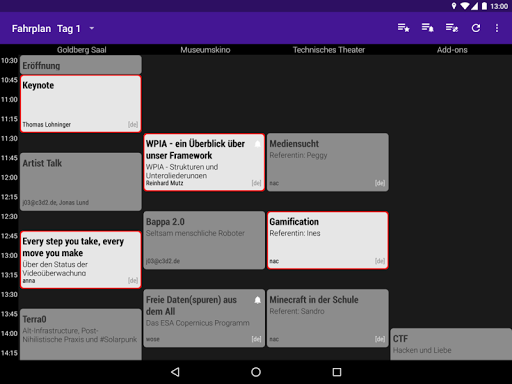Open Every step you take session
This screenshot has height=384, width=512.
click(81, 260)
